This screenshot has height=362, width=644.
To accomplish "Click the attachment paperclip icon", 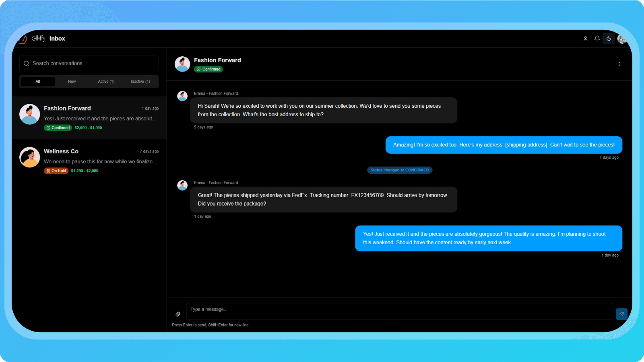I will (178, 313).
